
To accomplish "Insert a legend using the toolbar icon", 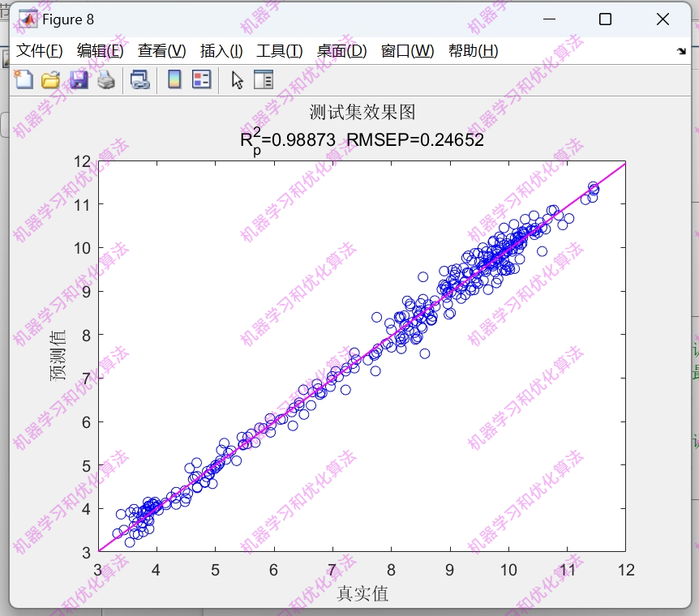I will click(201, 80).
